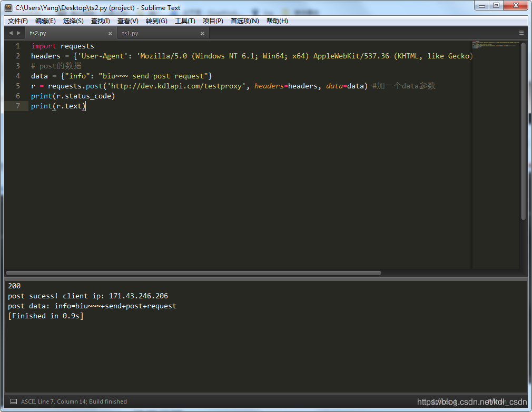The image size is (532, 412).
Task: Click line number 5 in gutter
Action: click(18, 86)
